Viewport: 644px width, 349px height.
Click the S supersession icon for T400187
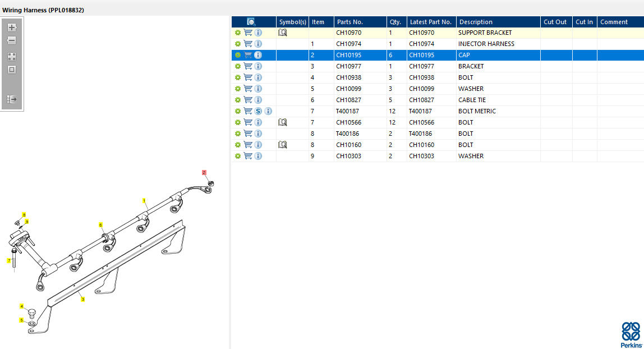[258, 111]
